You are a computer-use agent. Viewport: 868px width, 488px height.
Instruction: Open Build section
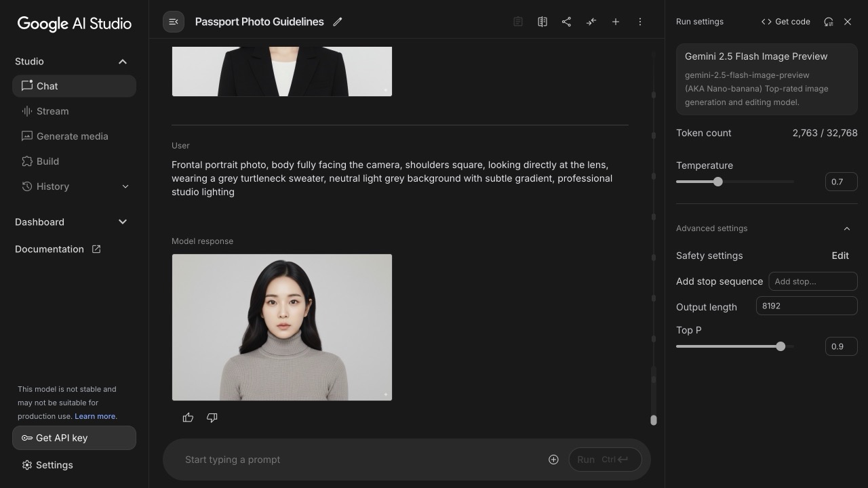coord(74,161)
